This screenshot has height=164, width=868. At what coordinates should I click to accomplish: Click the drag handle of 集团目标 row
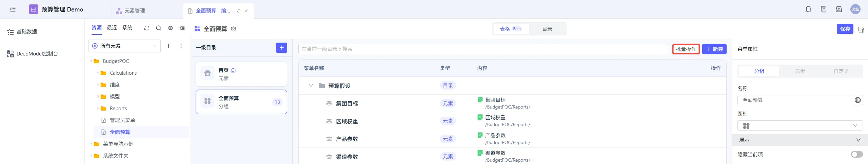[x=329, y=103]
